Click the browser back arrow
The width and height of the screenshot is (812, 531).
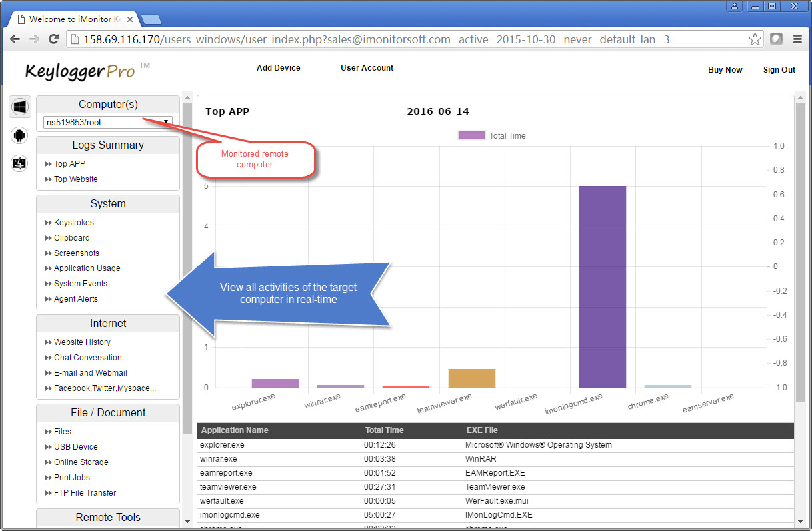[x=15, y=39]
